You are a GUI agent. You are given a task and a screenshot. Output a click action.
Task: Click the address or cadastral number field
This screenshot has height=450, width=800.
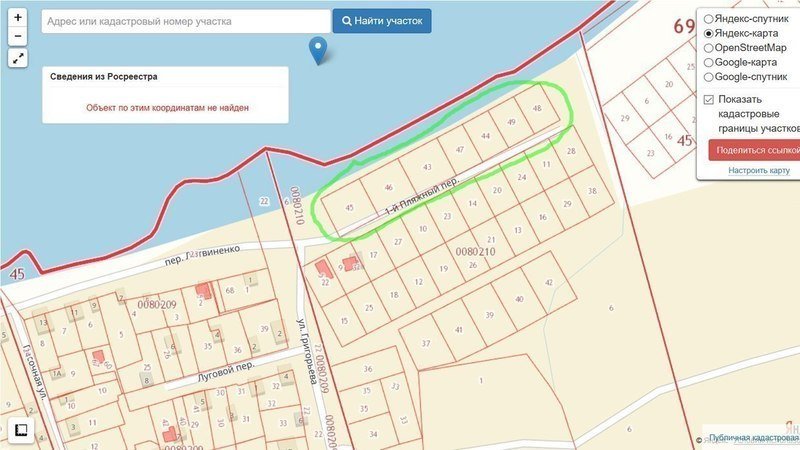click(185, 21)
